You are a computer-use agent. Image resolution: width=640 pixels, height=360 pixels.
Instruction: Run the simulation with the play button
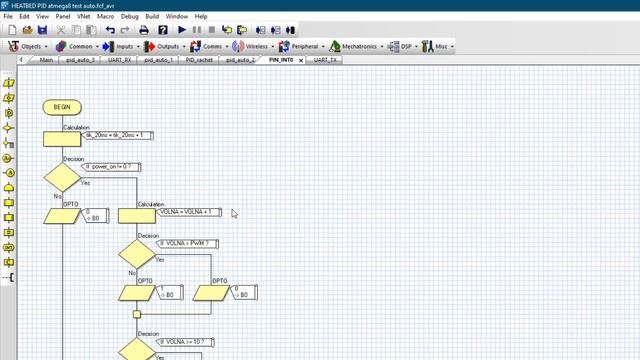[182, 30]
